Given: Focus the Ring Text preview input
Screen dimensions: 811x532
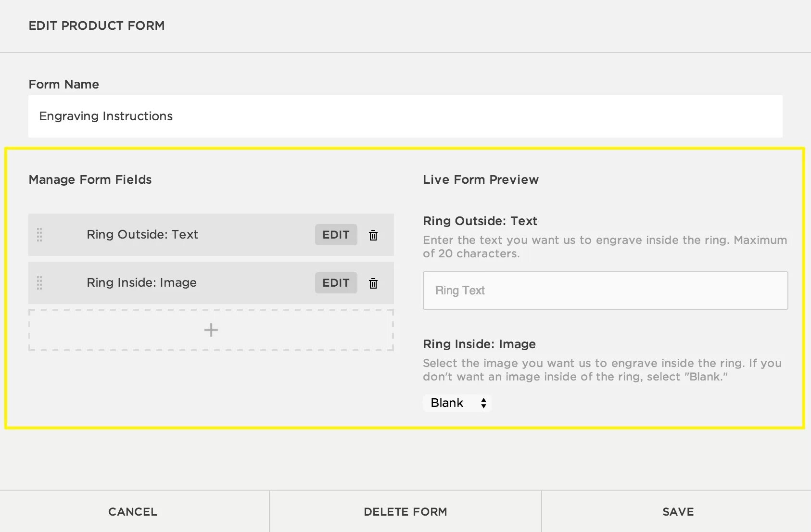Looking at the screenshot, I should [605, 291].
